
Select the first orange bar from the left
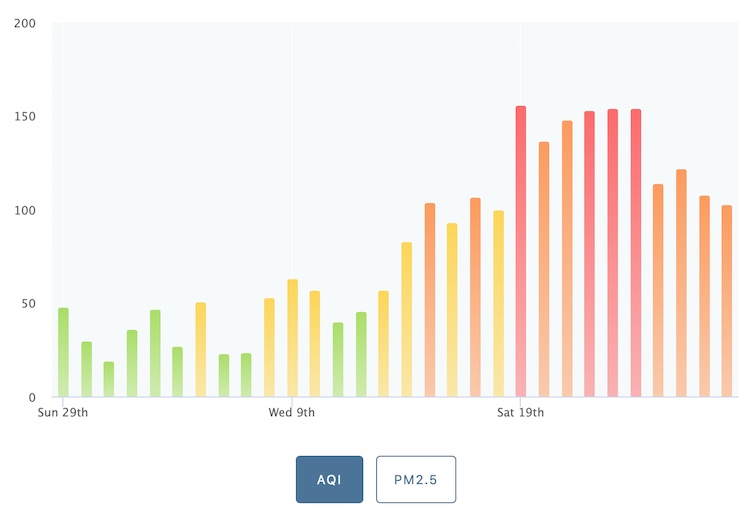(429, 300)
